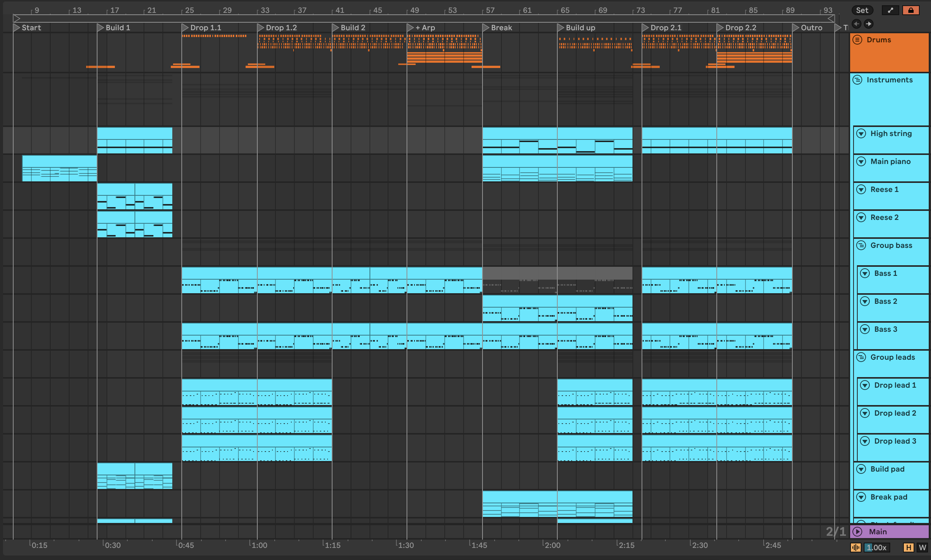
Task: Toggle waveform zoom display icon
Action: coord(856,547)
